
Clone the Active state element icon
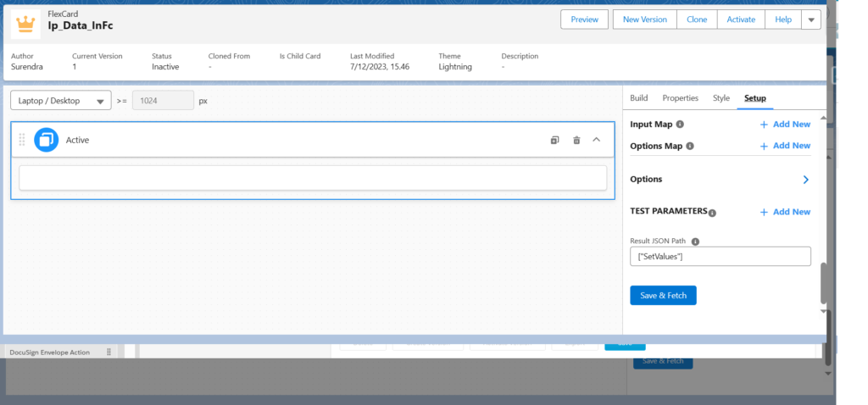click(x=554, y=140)
